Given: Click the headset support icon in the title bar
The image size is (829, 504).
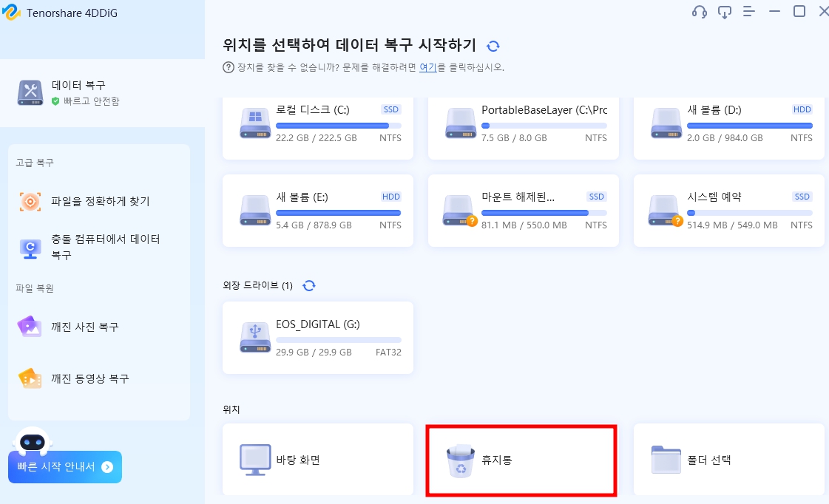Looking at the screenshot, I should click(x=700, y=12).
